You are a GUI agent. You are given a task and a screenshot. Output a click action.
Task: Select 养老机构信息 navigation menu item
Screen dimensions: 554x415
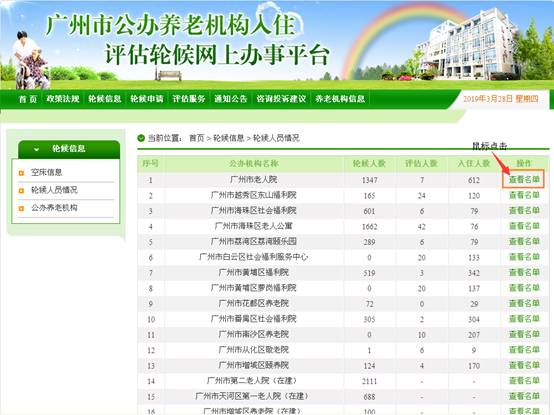click(340, 99)
